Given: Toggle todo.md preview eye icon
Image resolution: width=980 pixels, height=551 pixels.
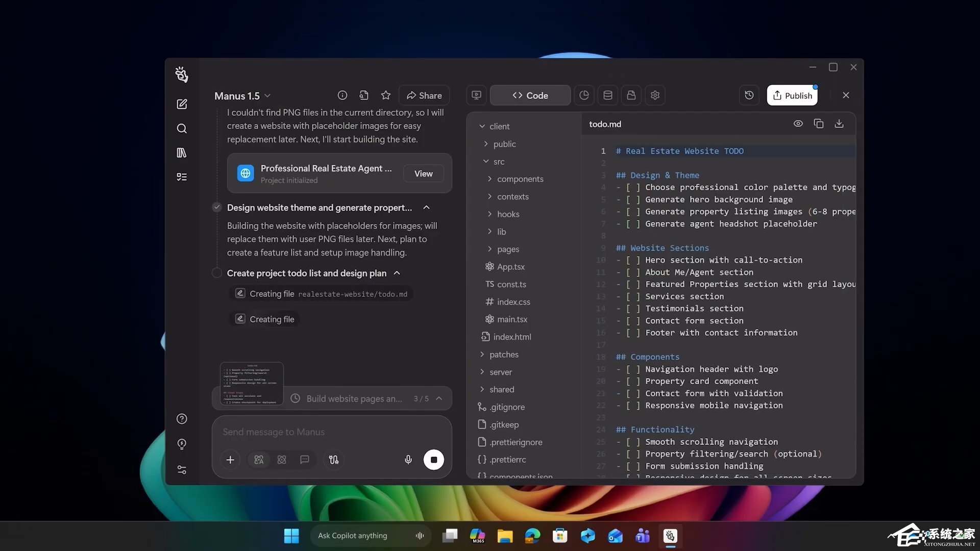Looking at the screenshot, I should 798,124.
